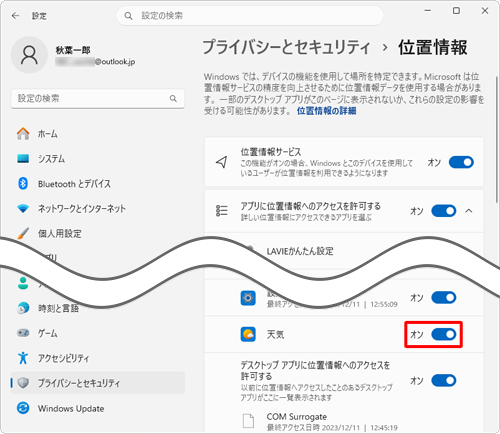Click the 秋葉一郎 account name
This screenshot has height=434, width=500.
(x=73, y=50)
